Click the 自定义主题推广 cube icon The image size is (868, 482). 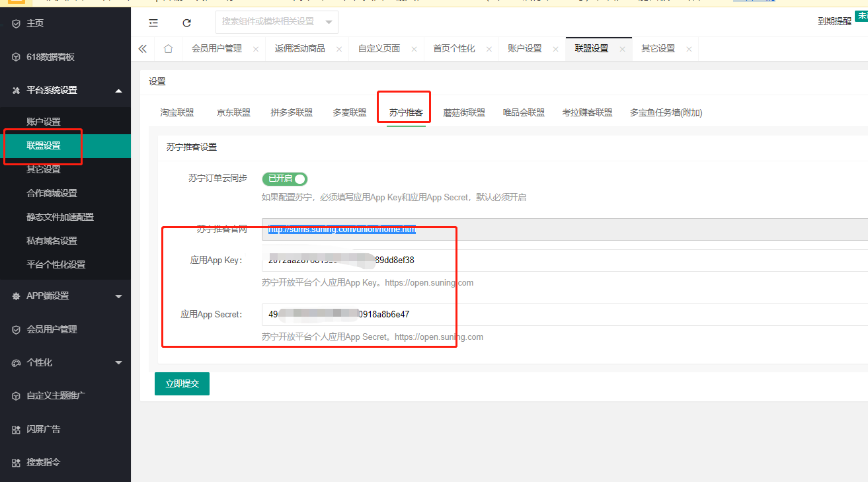pos(17,396)
